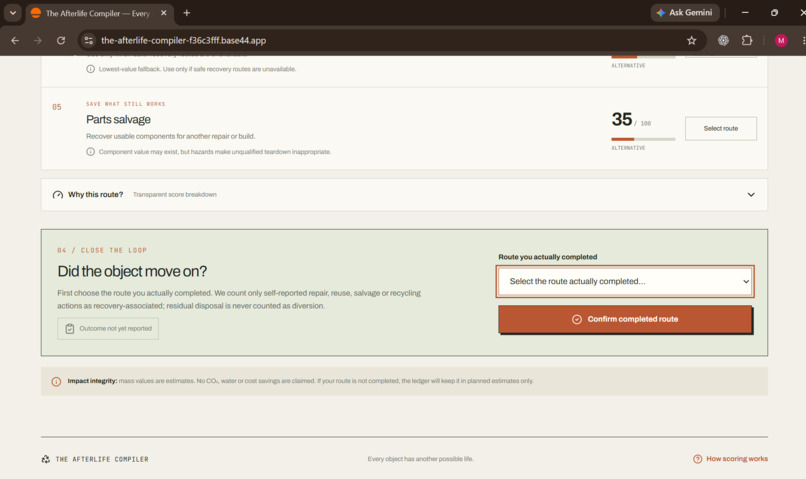Click the gauge icon beside Why this route?
806x479 pixels.
58,195
